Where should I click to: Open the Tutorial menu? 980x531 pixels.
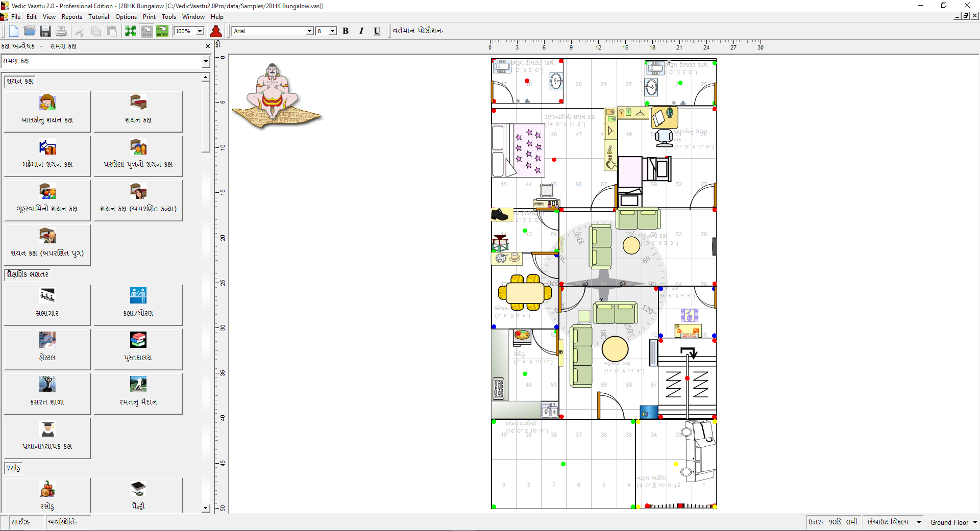coord(99,17)
